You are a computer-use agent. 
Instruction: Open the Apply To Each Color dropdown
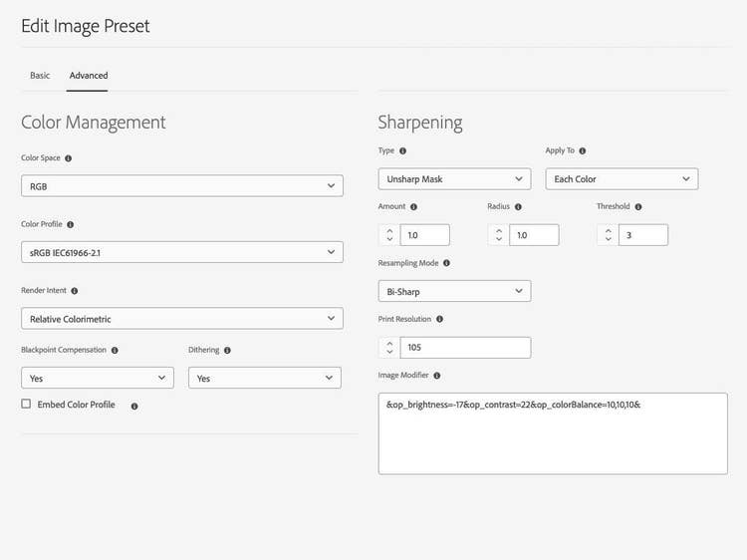(622, 178)
